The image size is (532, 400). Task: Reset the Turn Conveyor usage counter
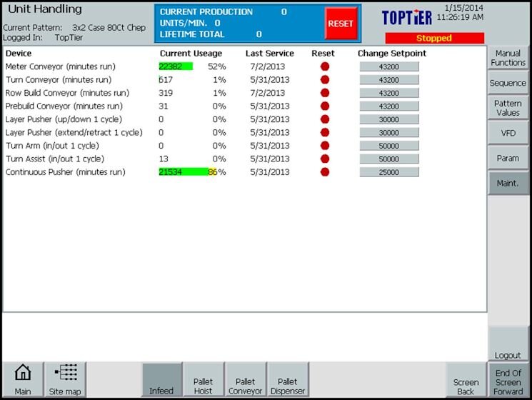coord(326,80)
